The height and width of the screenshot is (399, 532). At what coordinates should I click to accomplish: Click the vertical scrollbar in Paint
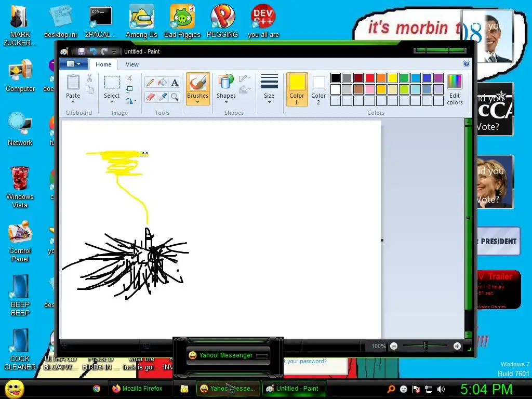tap(468, 228)
